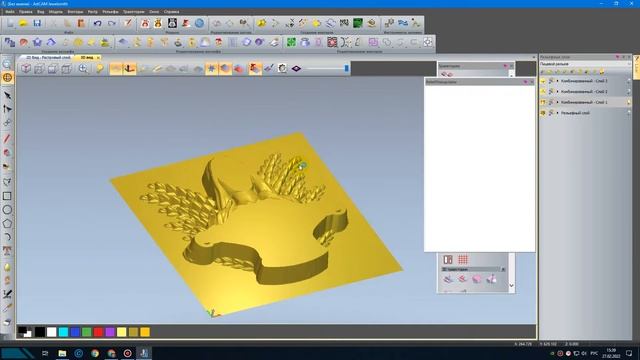Open File Explorer from taskbar
Viewport: 640px width, 360px height.
[62, 353]
